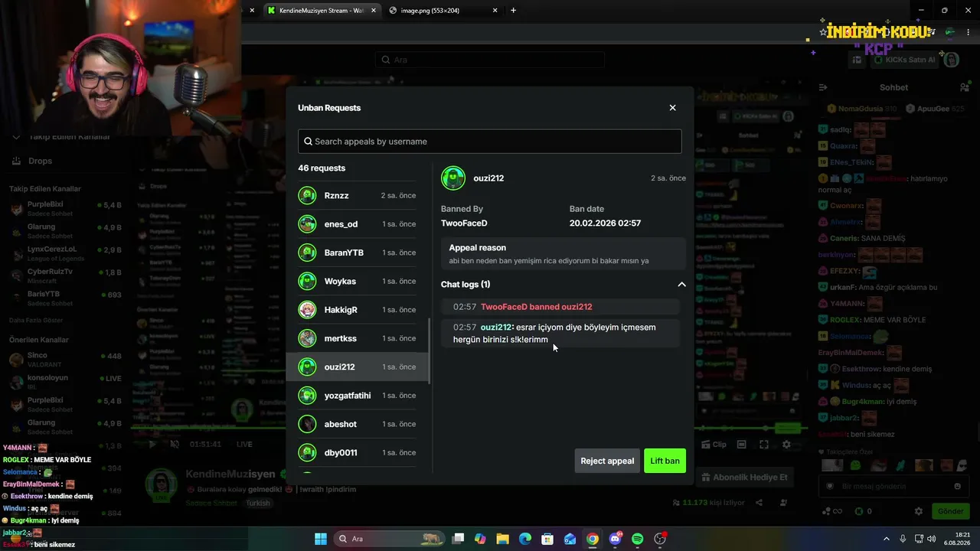
Task: Click the search magnifier icon in appeals search
Action: tap(308, 142)
